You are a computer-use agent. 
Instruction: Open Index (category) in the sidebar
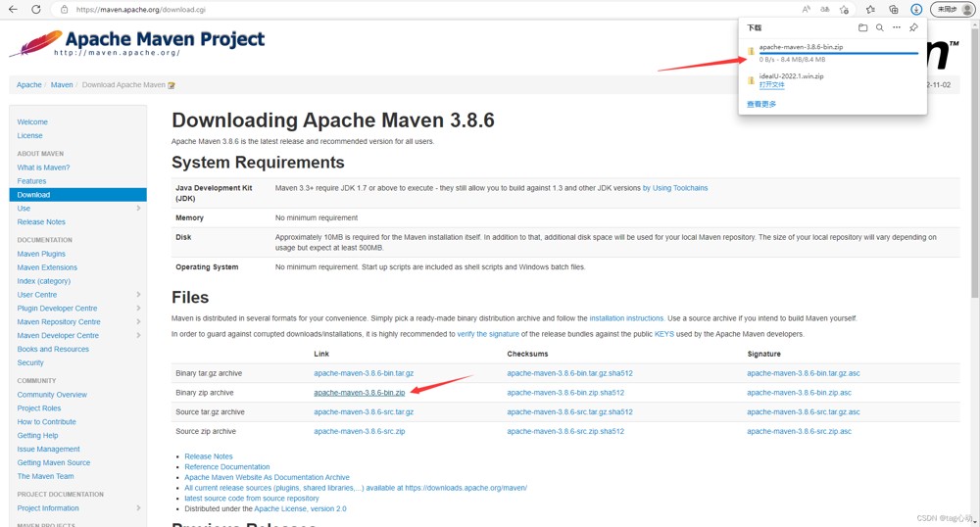coord(44,281)
